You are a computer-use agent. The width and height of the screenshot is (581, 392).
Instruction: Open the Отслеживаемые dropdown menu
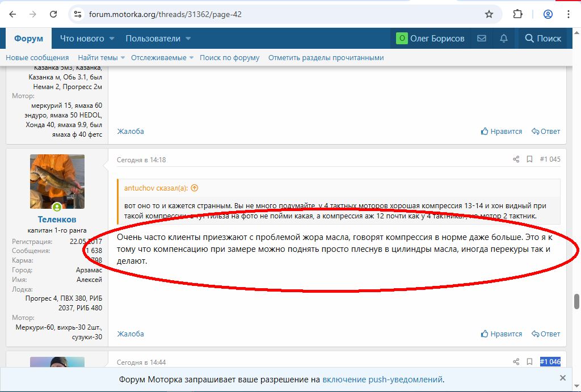pos(191,58)
